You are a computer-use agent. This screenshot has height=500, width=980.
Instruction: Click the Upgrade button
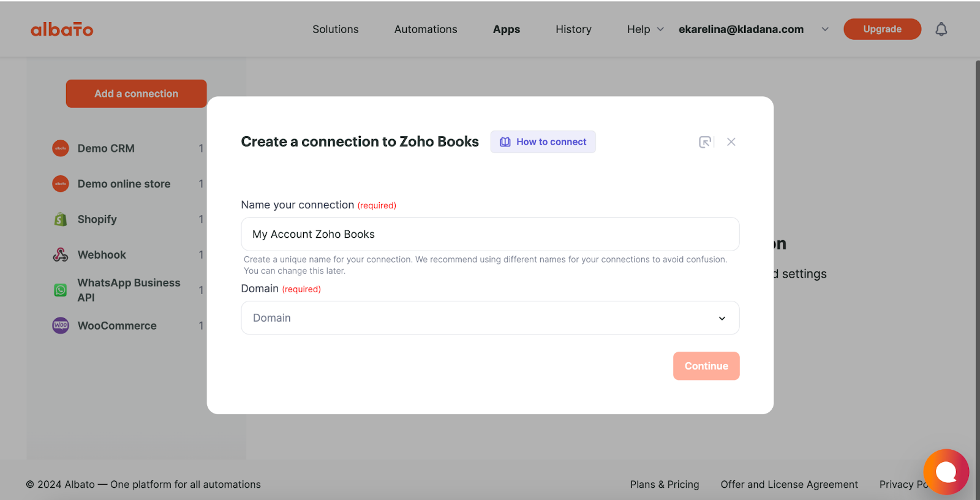click(x=882, y=29)
